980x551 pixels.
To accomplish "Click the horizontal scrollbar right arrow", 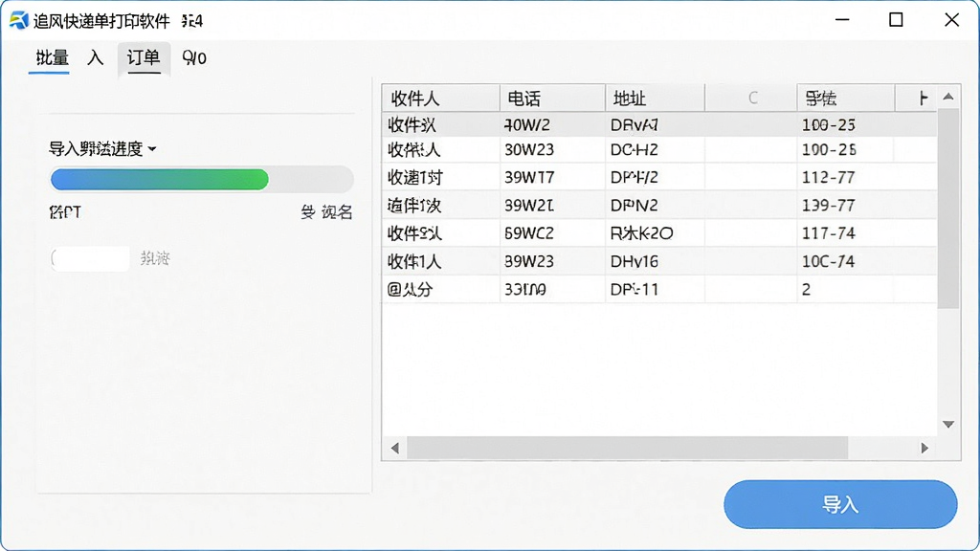I will pos(924,448).
